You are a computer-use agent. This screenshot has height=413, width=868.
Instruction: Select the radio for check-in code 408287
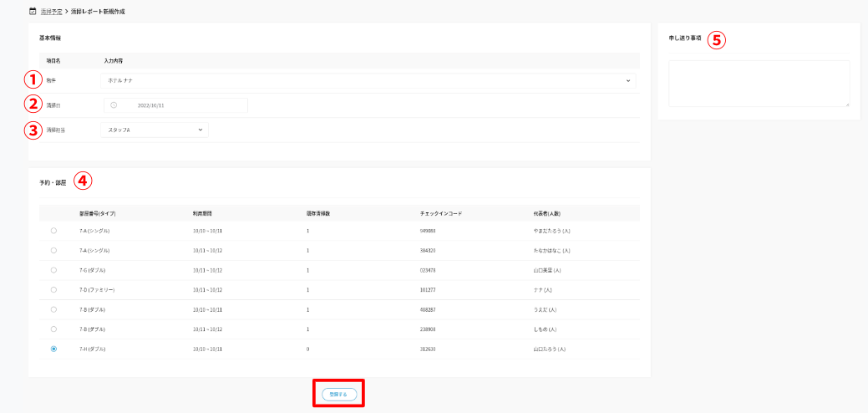[53, 309]
